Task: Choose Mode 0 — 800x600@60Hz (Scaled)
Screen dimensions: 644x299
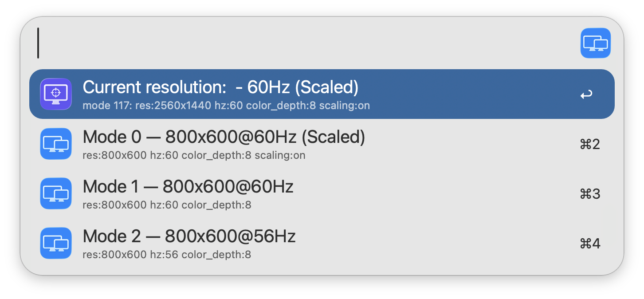Action: (224, 138)
